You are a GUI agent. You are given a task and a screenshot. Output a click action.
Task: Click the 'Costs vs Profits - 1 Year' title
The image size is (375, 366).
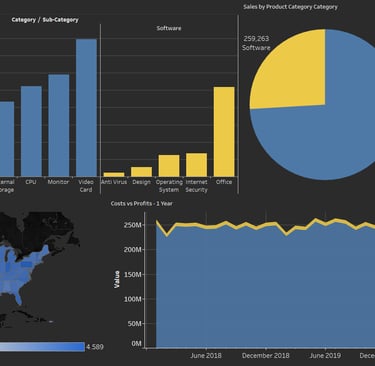tap(142, 203)
